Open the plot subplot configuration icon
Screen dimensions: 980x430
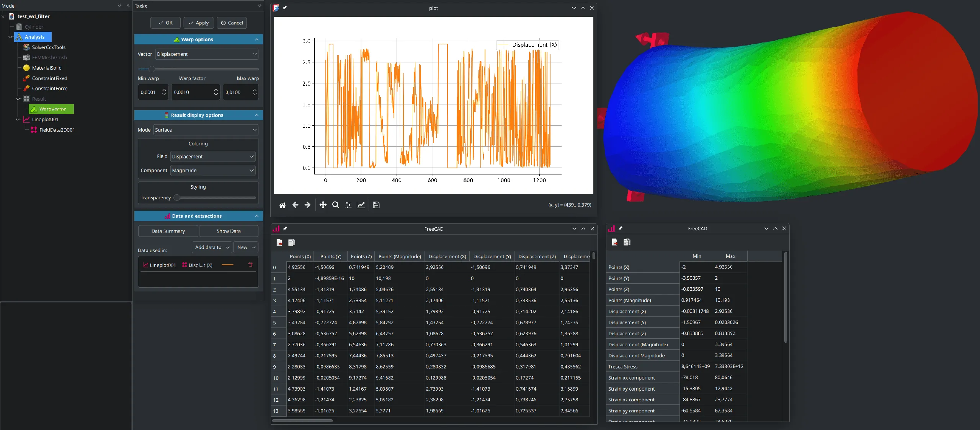[348, 205]
